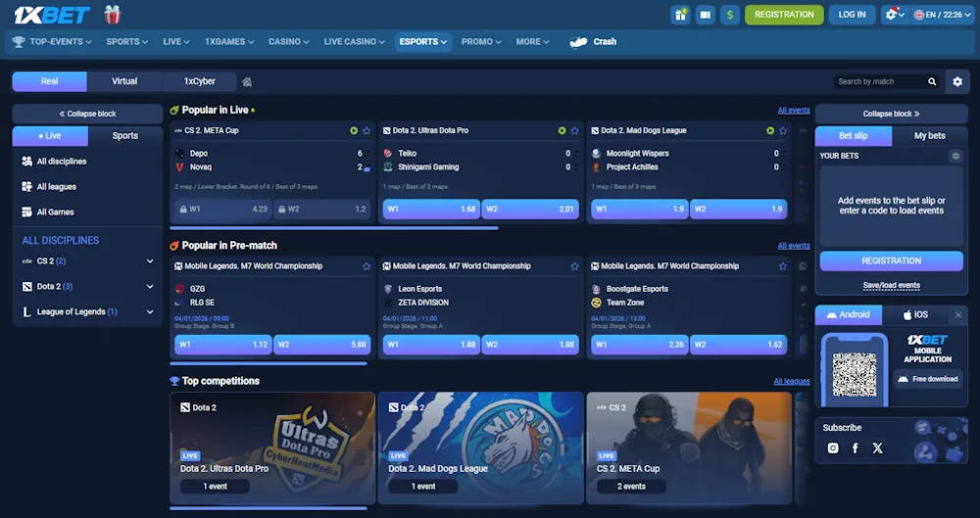980x518 pixels.
Task: Open language selector EN / 22:26
Action: click(944, 15)
